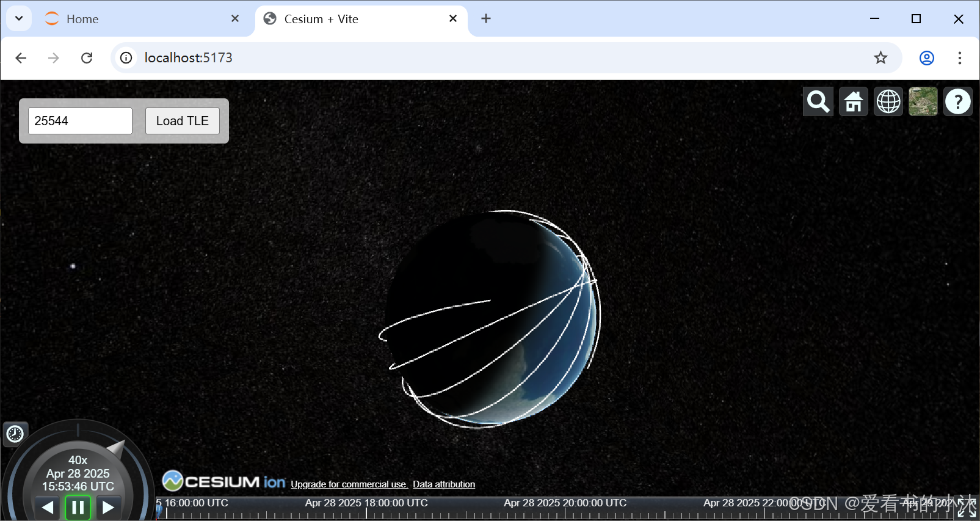Open a new browser tab

[x=486, y=19]
